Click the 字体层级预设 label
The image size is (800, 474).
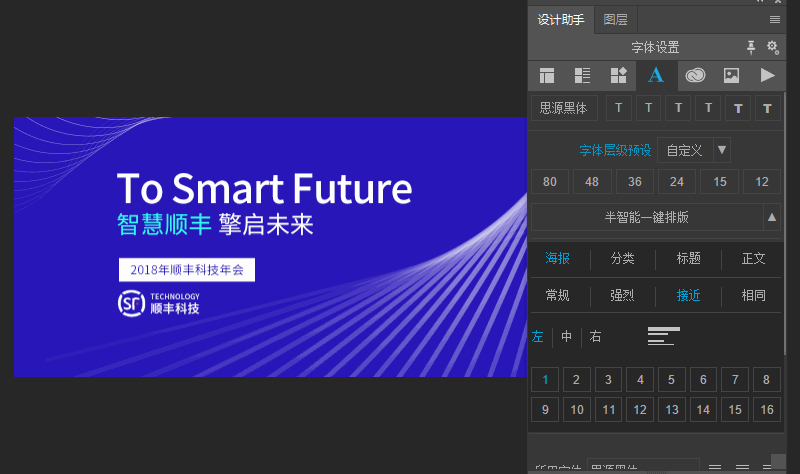615,150
